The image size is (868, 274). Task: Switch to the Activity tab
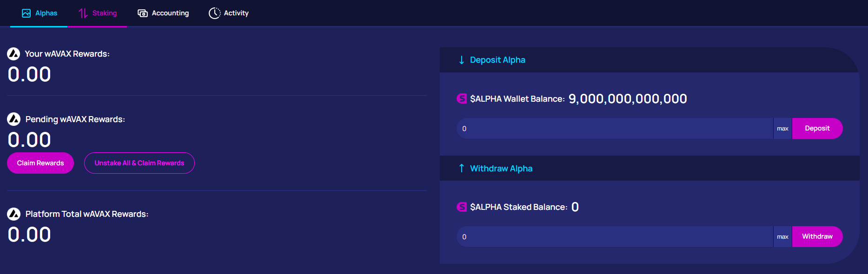229,13
